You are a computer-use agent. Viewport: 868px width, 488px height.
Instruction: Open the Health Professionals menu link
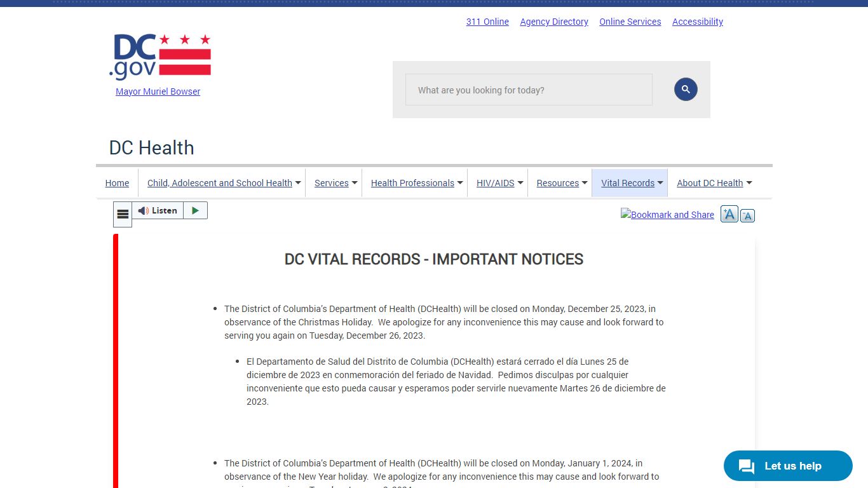(412, 183)
